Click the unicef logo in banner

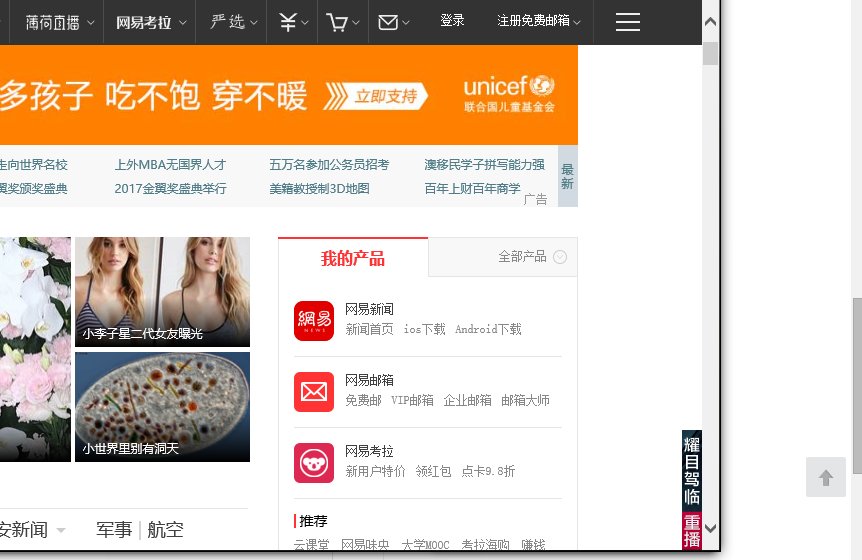coord(509,94)
